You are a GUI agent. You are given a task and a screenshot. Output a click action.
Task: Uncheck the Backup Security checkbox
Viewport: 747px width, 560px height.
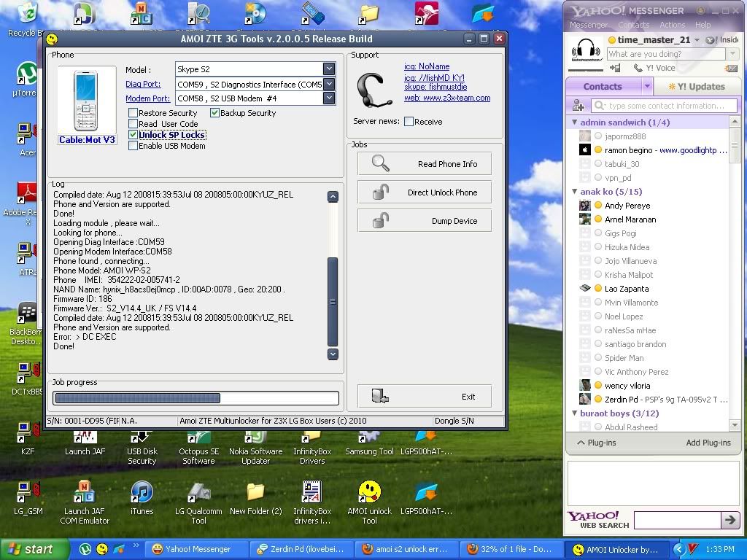tap(215, 113)
